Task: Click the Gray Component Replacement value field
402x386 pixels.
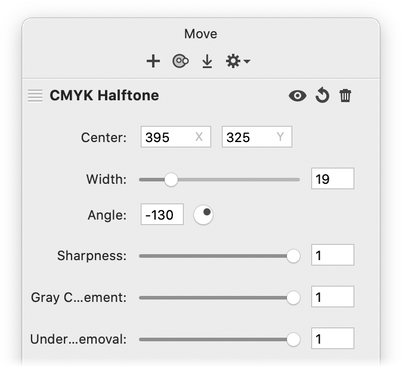Action: 333,297
